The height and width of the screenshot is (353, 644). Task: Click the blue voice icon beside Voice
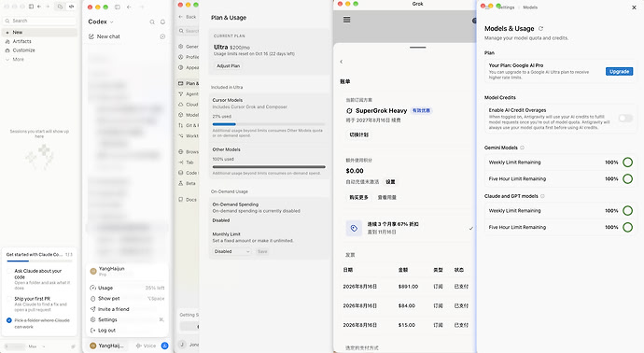pos(164,346)
